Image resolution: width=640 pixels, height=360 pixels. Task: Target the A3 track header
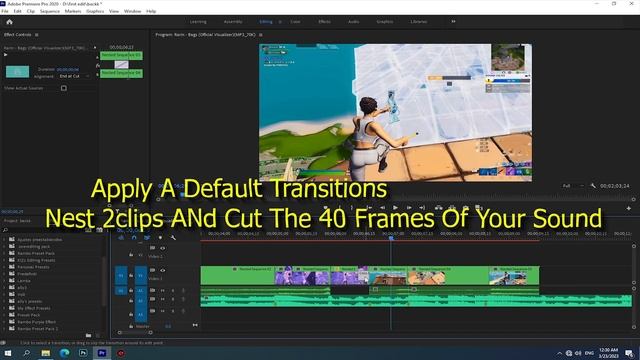point(140,314)
